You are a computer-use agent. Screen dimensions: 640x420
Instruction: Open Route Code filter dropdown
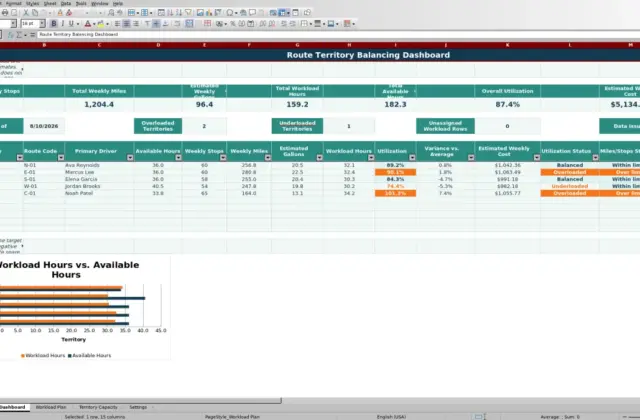pyautogui.click(x=61, y=158)
